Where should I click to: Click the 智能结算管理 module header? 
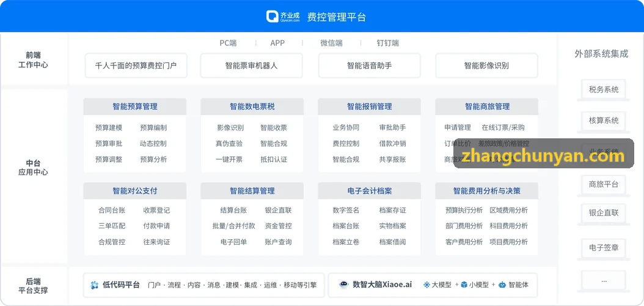point(252,191)
